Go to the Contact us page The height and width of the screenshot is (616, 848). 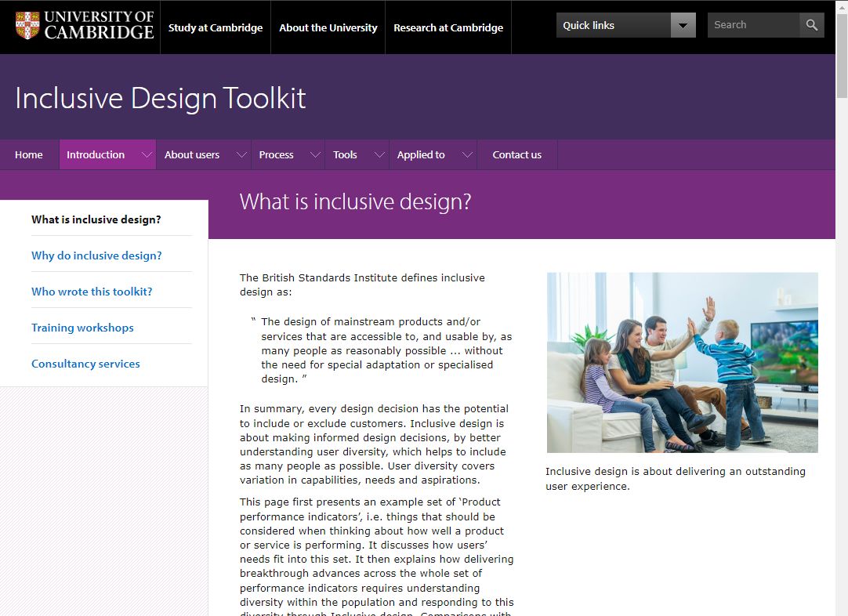tap(517, 154)
